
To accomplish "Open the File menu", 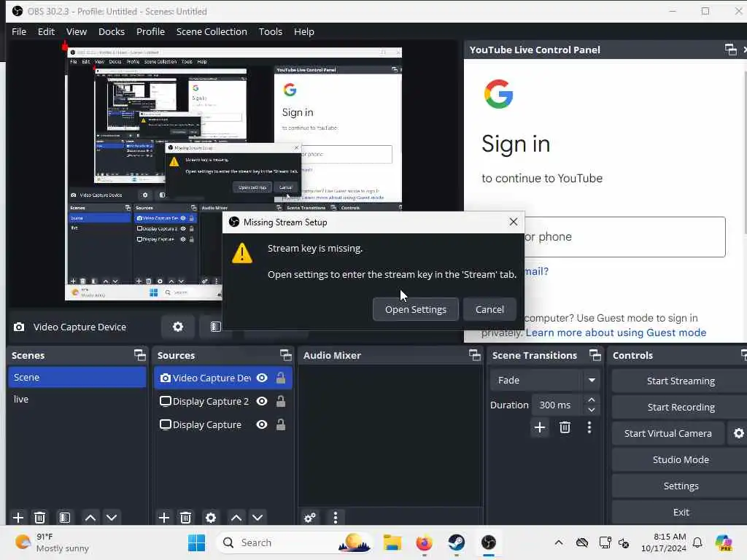I will click(x=19, y=31).
